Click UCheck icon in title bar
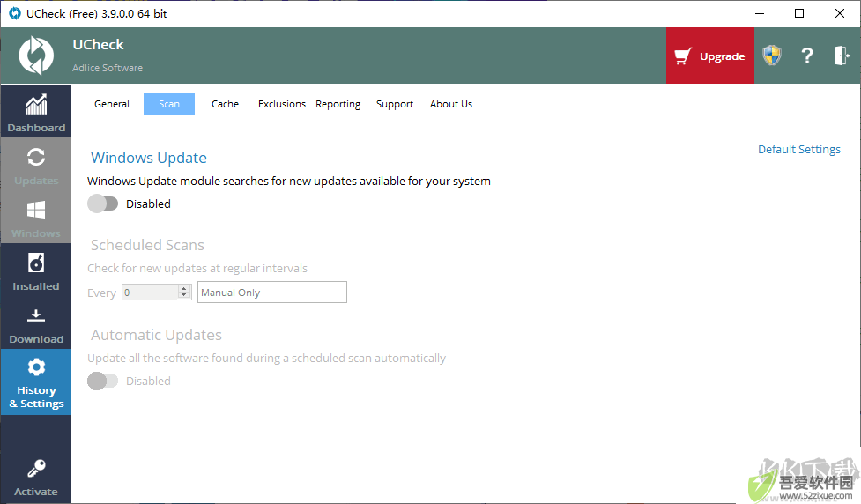Image resolution: width=861 pixels, height=504 pixels. 15,13
